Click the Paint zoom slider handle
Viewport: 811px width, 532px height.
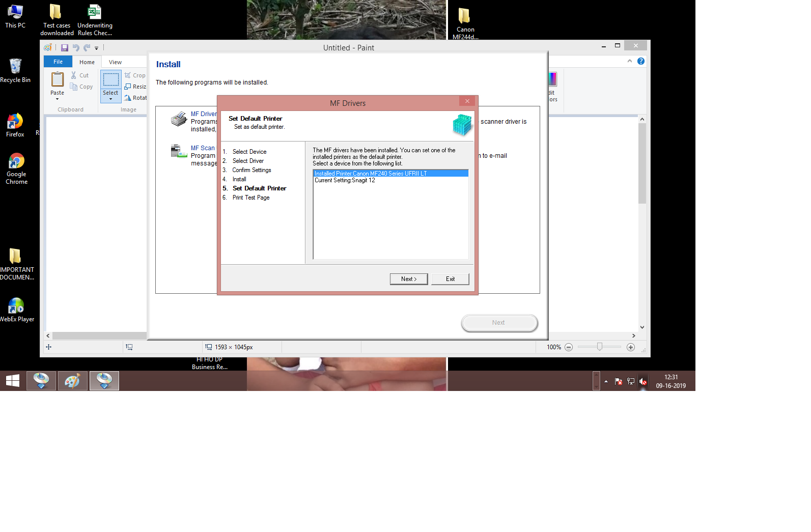(600, 347)
